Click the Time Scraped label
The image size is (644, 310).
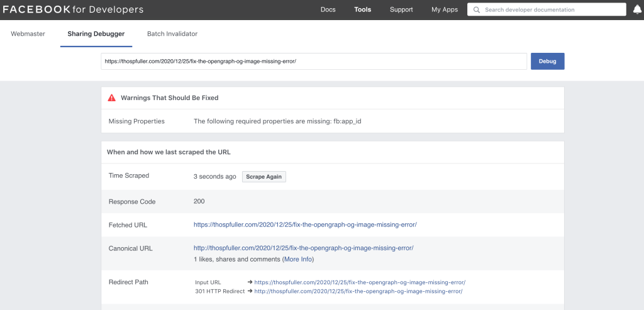pyautogui.click(x=129, y=175)
